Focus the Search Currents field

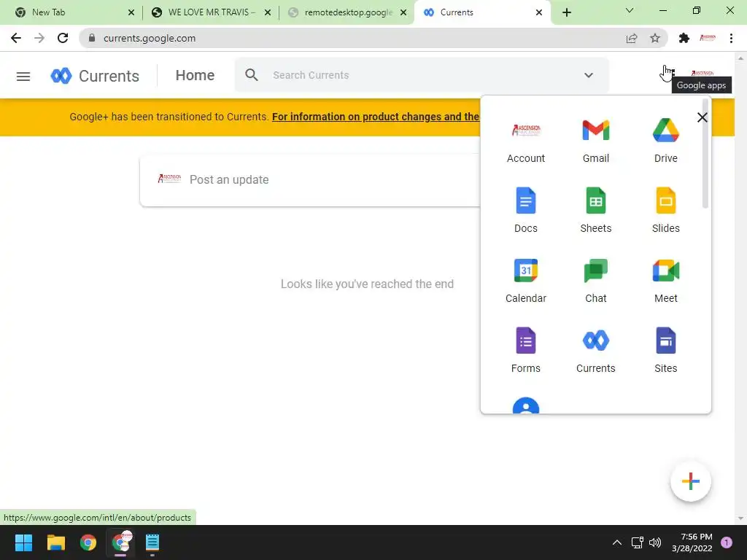422,75
